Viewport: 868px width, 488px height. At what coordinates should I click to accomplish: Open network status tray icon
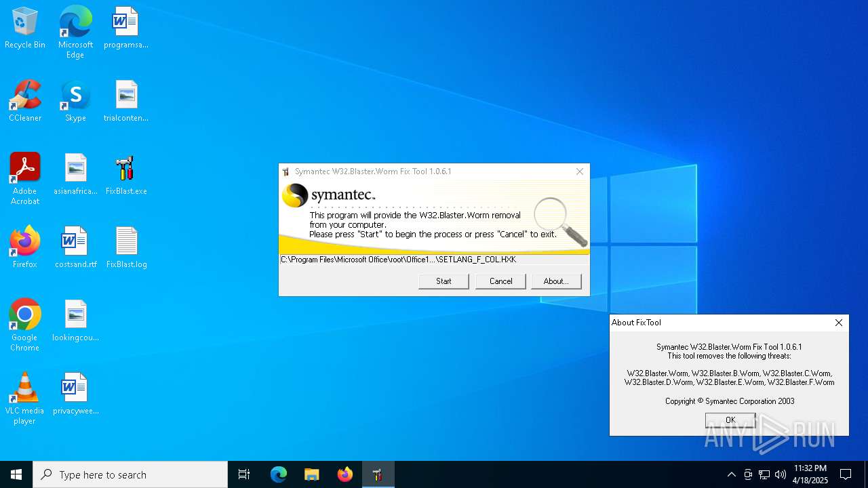764,474
